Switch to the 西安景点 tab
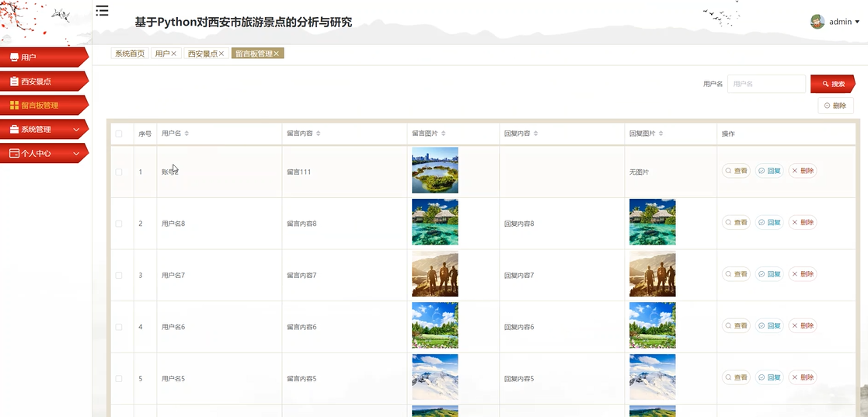Image resolution: width=868 pixels, height=417 pixels. click(202, 54)
